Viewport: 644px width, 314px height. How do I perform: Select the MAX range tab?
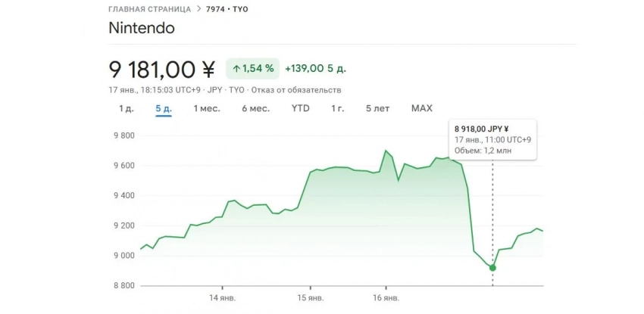(421, 108)
